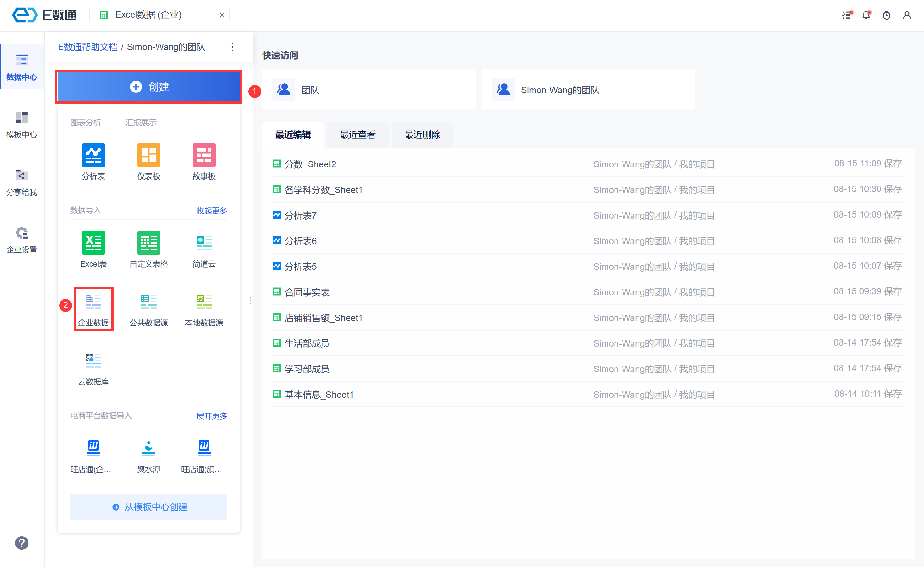
Task: Open the 云数据库 cloud database icon
Action: click(x=93, y=361)
